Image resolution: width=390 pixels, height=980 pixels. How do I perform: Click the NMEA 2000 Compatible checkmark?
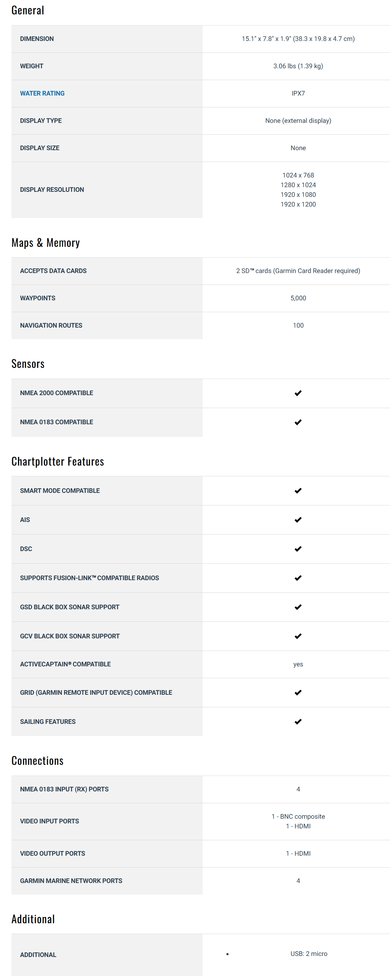pos(298,393)
